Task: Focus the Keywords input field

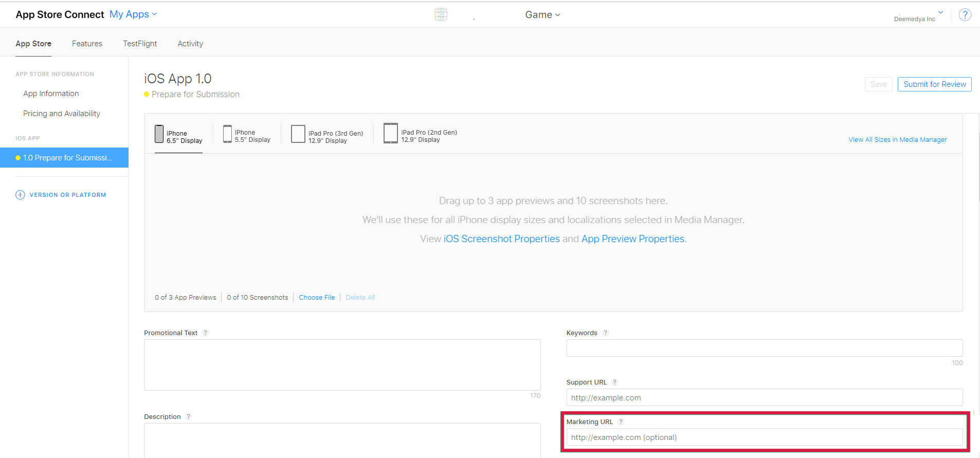Action: tap(765, 348)
